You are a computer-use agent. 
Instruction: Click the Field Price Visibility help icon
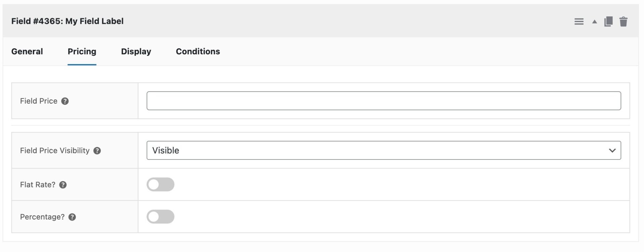coord(97,151)
